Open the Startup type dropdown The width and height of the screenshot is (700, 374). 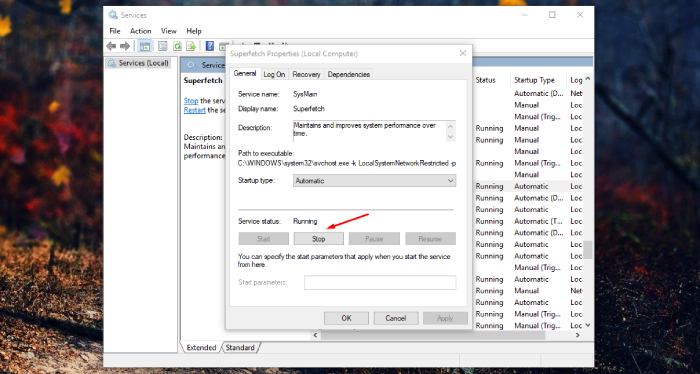pos(374,181)
